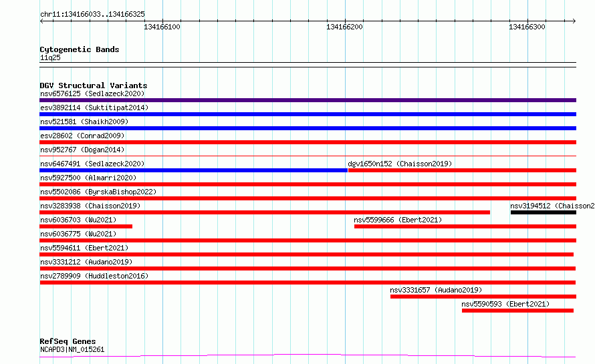Click the red nsv5594611 variant bar
Image resolution: width=595 pixels, height=364 pixels.
(x=307, y=254)
